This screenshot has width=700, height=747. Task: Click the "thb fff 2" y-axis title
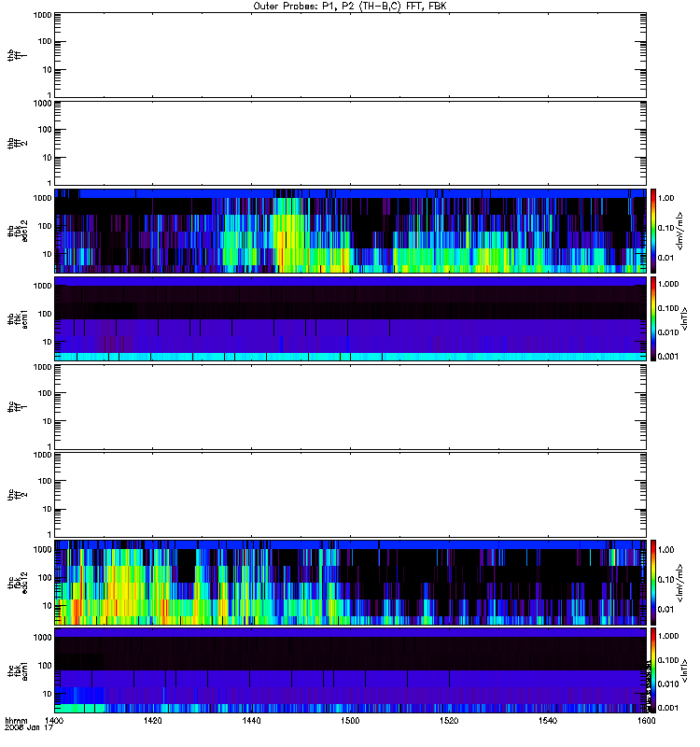tap(18, 143)
